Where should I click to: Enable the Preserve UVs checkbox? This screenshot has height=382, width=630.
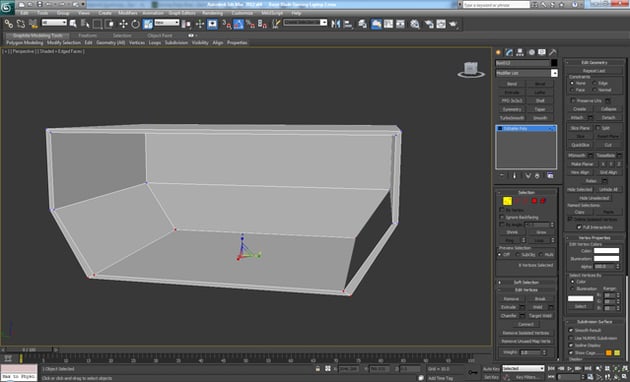pyautogui.click(x=573, y=100)
